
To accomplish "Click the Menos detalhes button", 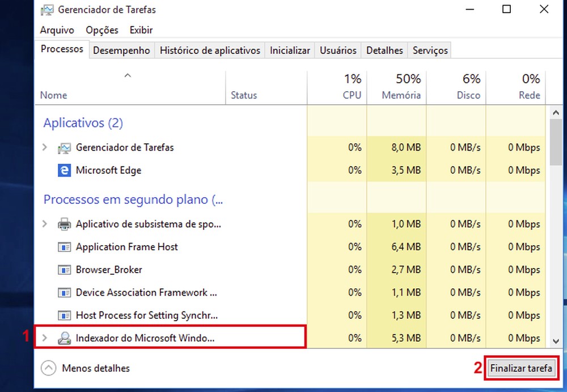I will click(85, 368).
